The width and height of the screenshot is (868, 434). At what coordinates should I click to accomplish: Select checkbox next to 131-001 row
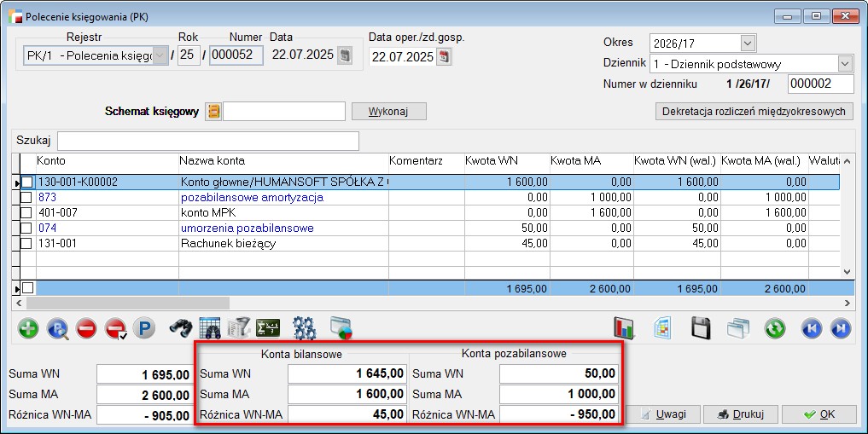[x=27, y=243]
